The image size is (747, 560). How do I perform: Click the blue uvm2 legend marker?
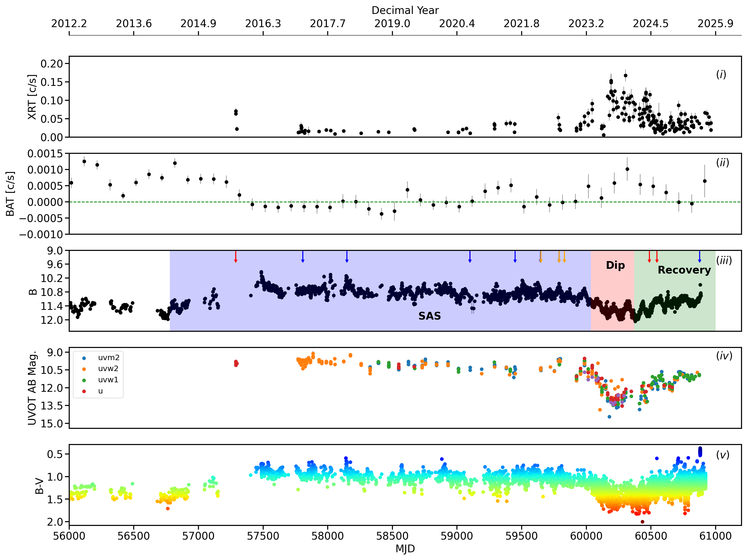[x=84, y=358]
